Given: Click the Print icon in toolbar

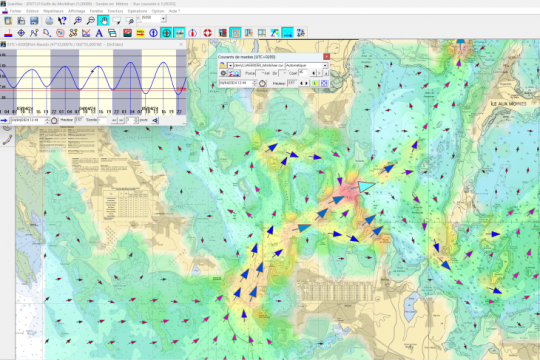Looking at the screenshot, I should (x=49, y=21).
